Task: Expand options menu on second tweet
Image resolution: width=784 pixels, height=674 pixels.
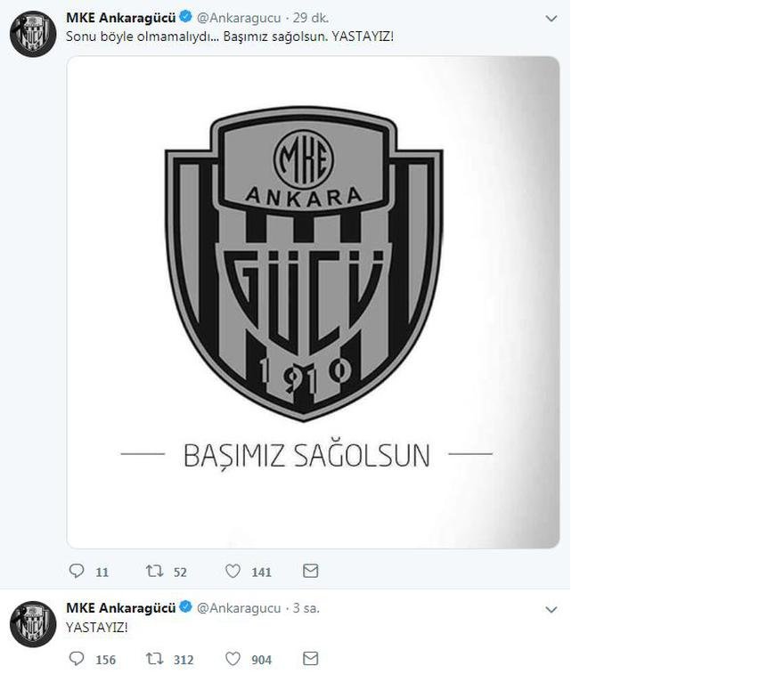Action: click(551, 610)
